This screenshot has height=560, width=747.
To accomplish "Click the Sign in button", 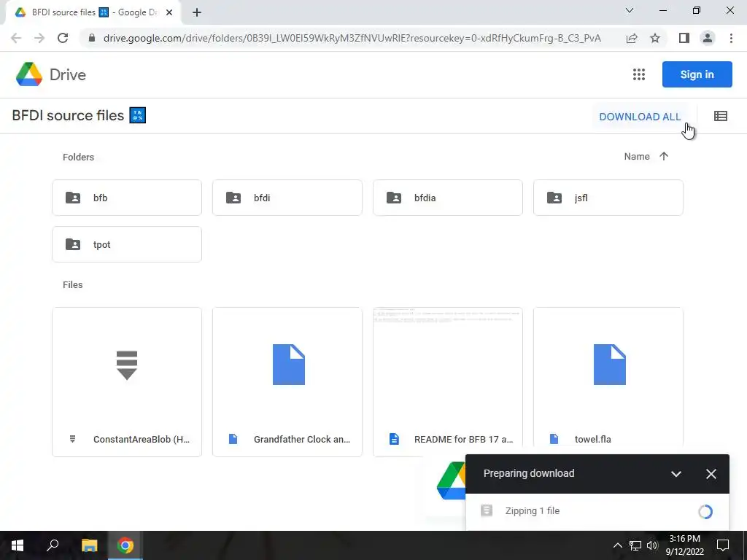I will (697, 74).
